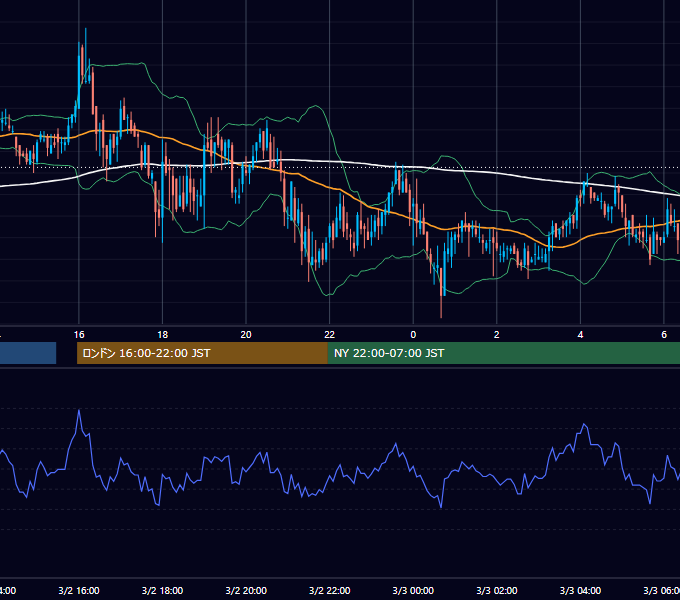Click the 3/3 04:00 bottom axis label
680x600 pixels.
[x=580, y=591]
